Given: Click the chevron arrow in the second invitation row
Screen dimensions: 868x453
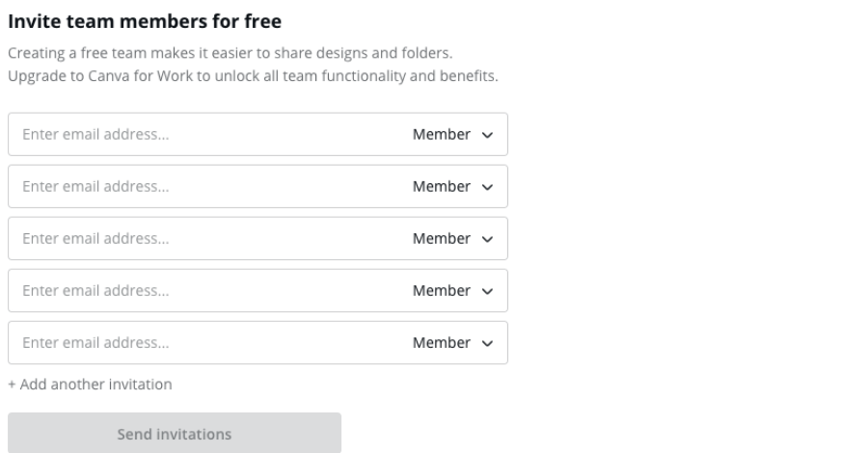Looking at the screenshot, I should pos(487,188).
